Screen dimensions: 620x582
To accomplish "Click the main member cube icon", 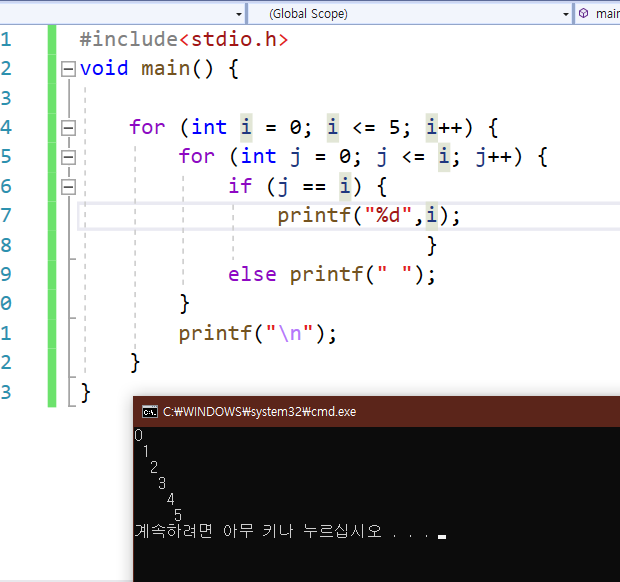I will (x=584, y=13).
